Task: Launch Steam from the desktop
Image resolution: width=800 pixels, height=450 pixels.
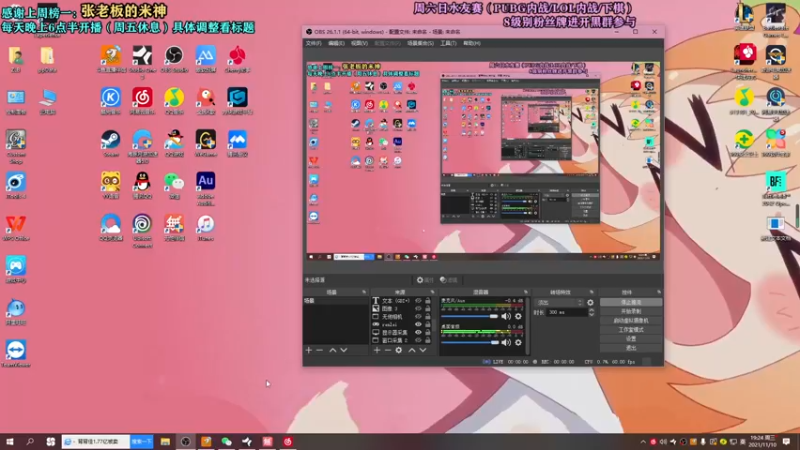Action: (111, 143)
